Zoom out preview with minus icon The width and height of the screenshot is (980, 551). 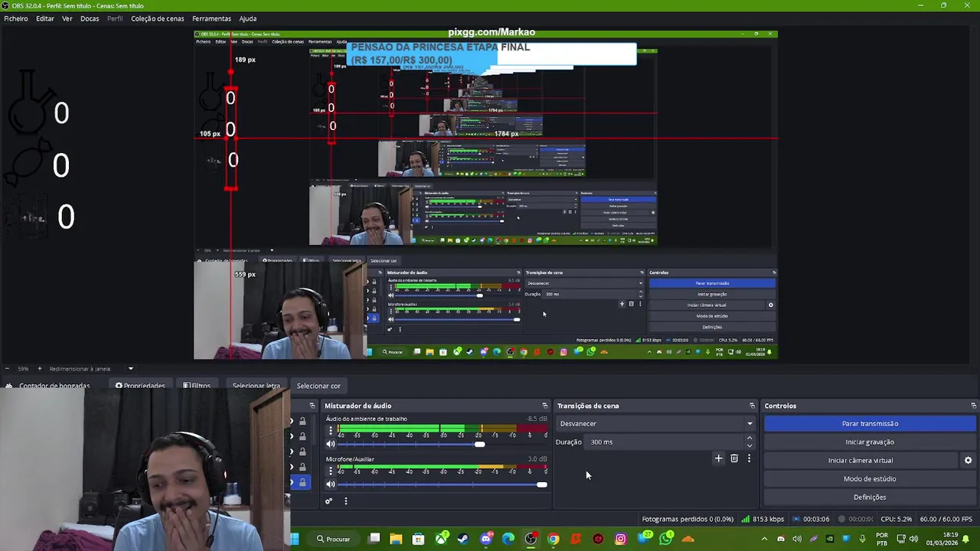point(8,369)
